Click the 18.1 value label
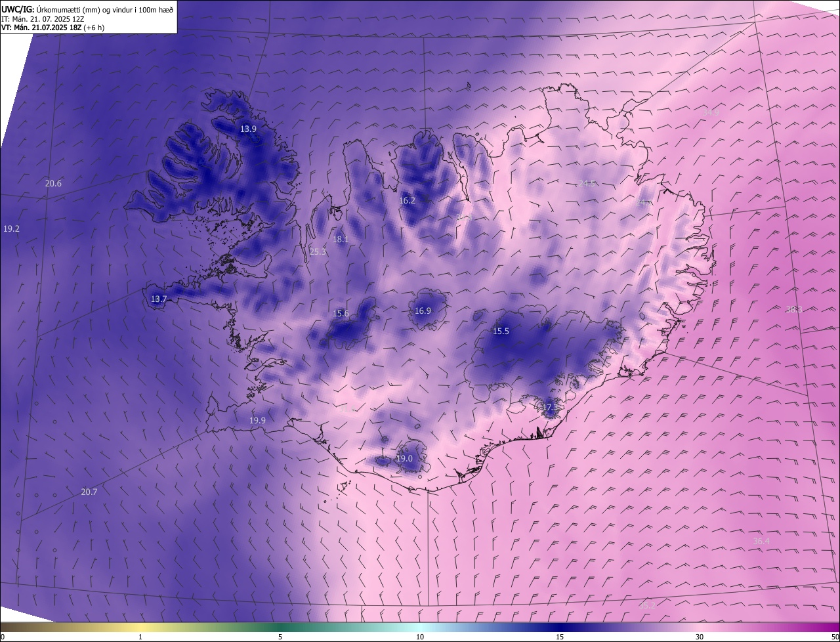 (x=341, y=240)
